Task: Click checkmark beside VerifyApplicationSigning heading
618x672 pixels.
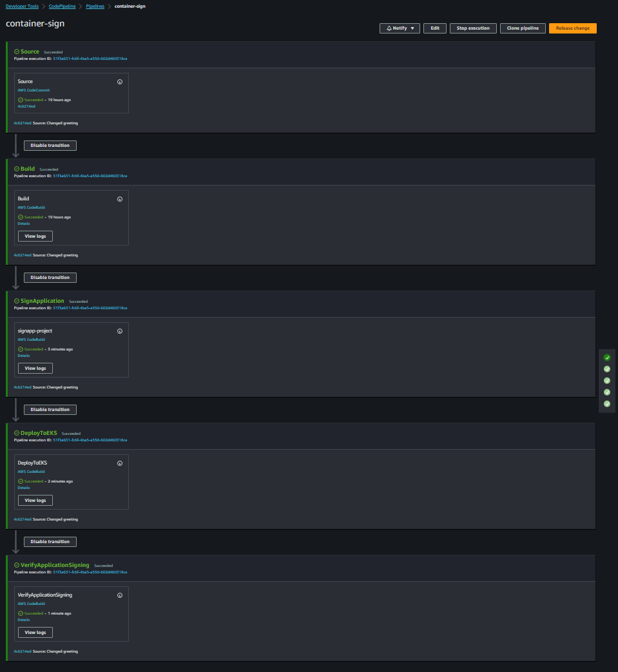Action: click(16, 565)
